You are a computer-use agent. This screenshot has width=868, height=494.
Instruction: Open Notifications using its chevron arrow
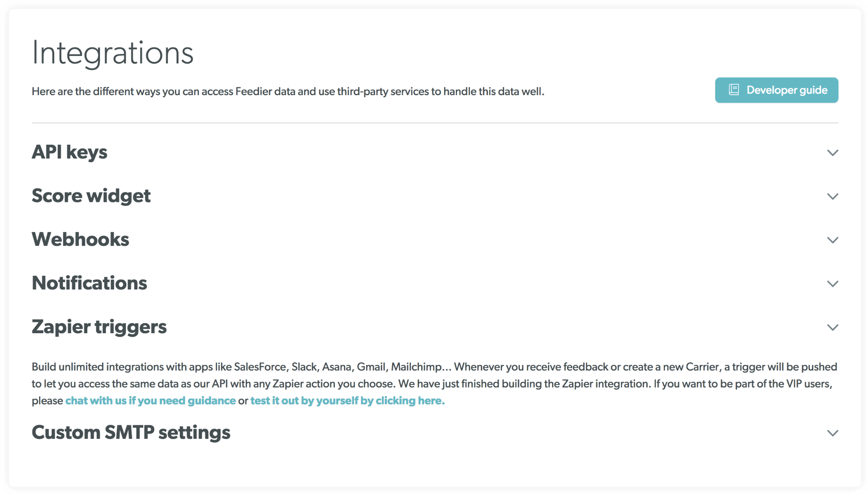click(832, 284)
